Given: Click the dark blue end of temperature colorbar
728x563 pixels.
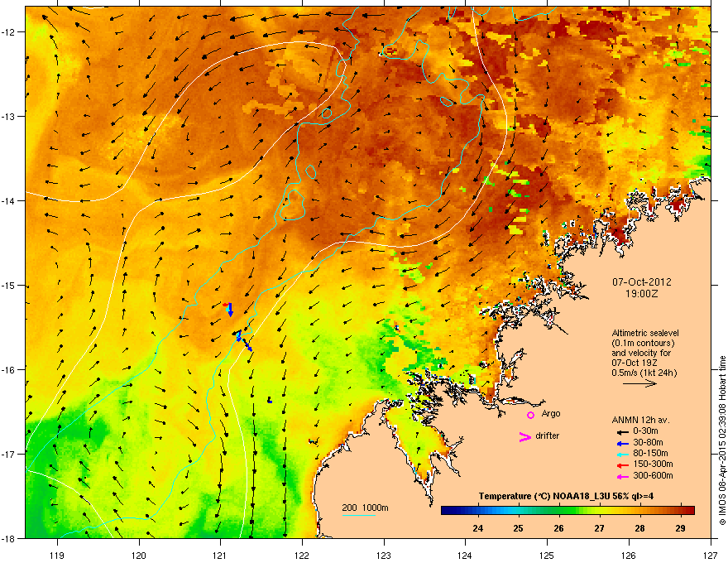Looking at the screenshot, I should click(448, 511).
